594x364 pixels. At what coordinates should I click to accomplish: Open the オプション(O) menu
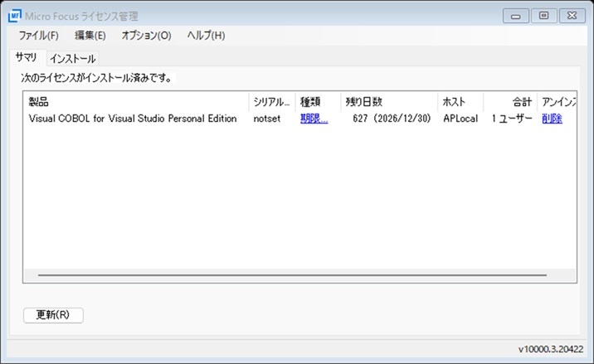[x=146, y=36]
